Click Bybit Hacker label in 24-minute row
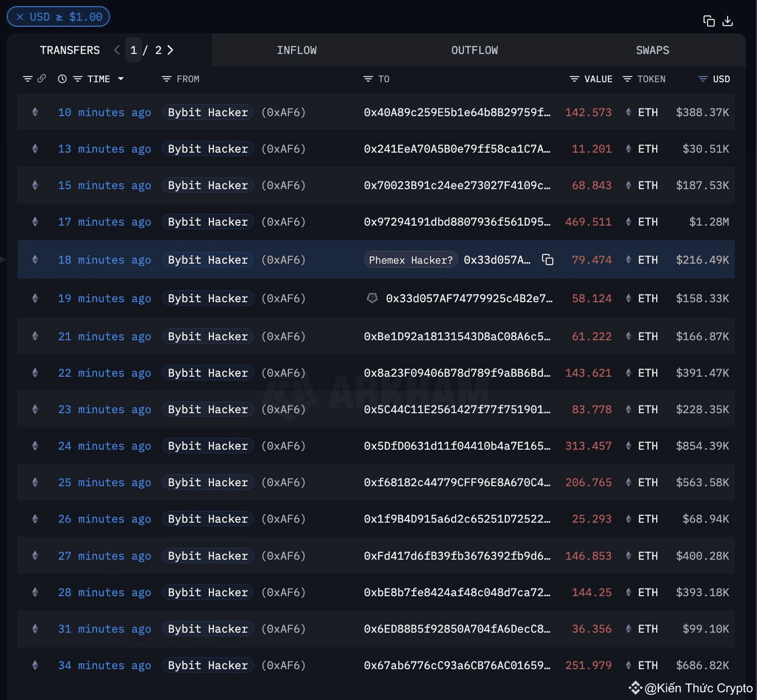This screenshot has width=757, height=700. [x=208, y=446]
